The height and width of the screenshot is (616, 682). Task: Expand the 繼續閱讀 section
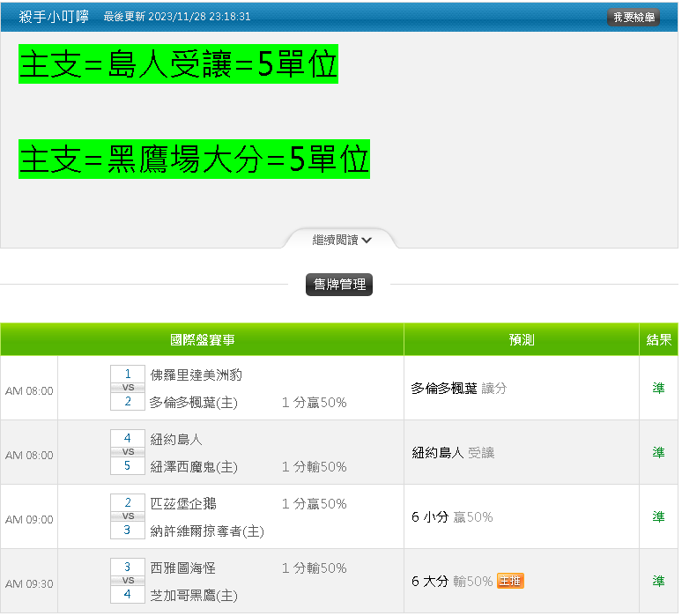(342, 240)
